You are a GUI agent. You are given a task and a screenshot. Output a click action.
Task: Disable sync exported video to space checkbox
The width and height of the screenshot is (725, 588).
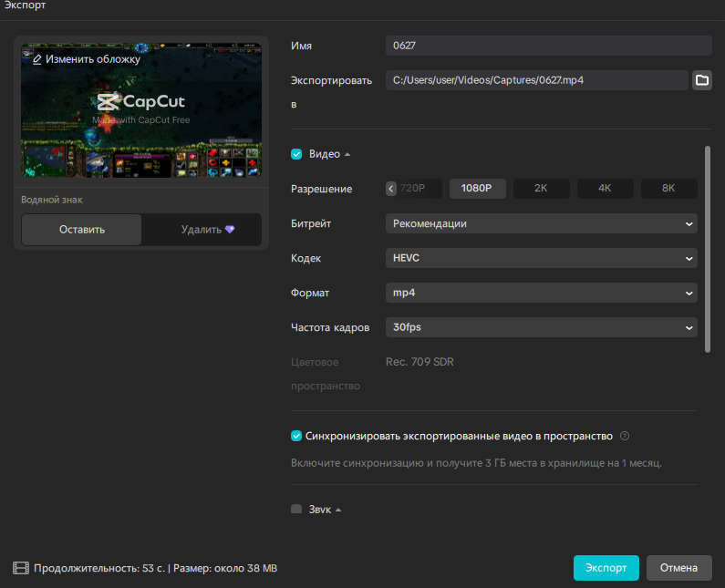pyautogui.click(x=296, y=436)
